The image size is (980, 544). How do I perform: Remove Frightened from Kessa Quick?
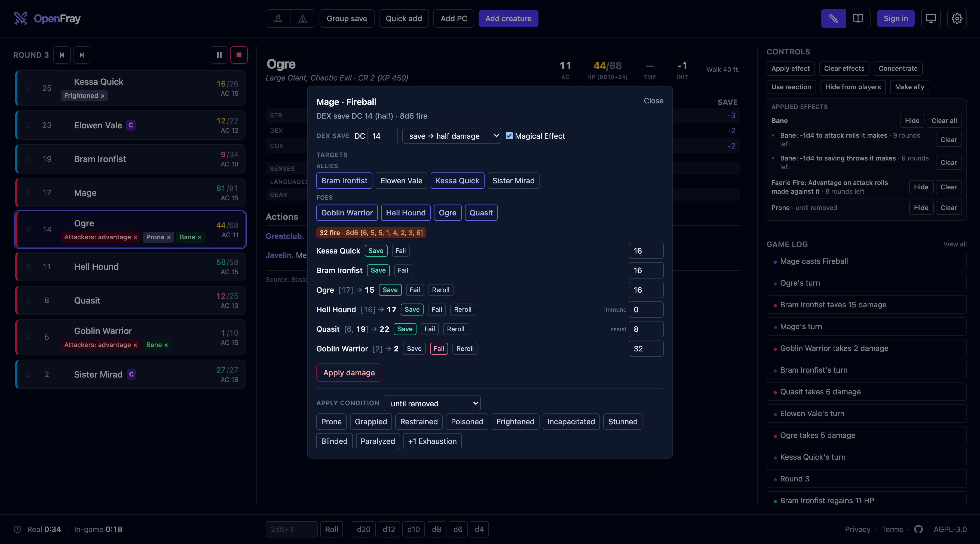coord(102,96)
